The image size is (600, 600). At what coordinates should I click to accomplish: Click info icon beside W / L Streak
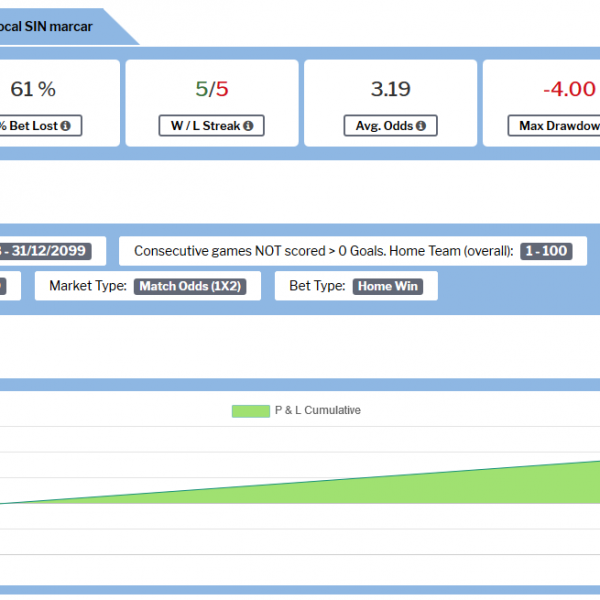click(x=248, y=126)
